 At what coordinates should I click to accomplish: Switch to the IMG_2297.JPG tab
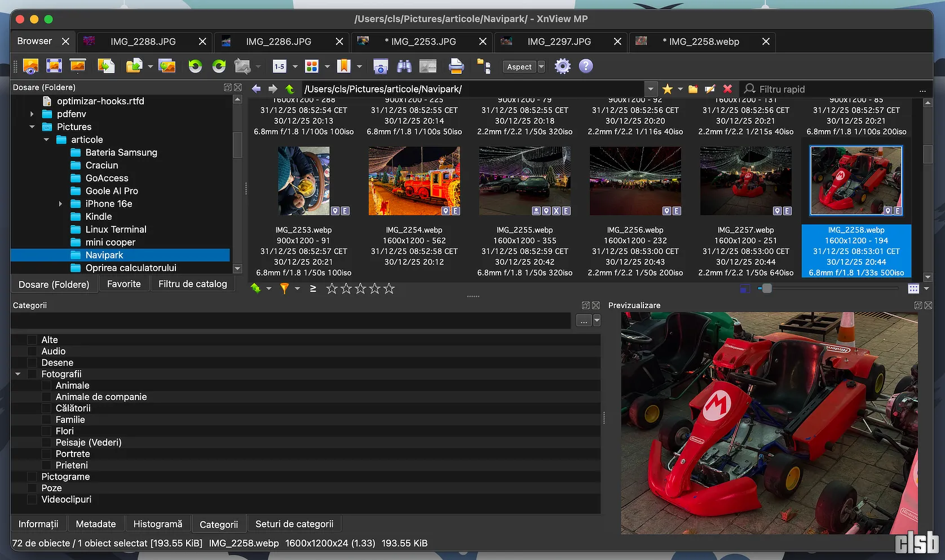559,42
